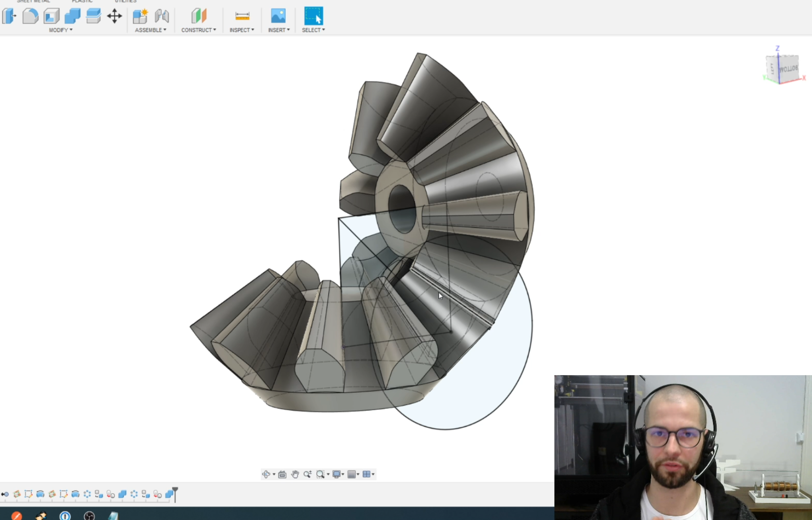
Task: Click the Insert image icon
Action: point(278,16)
